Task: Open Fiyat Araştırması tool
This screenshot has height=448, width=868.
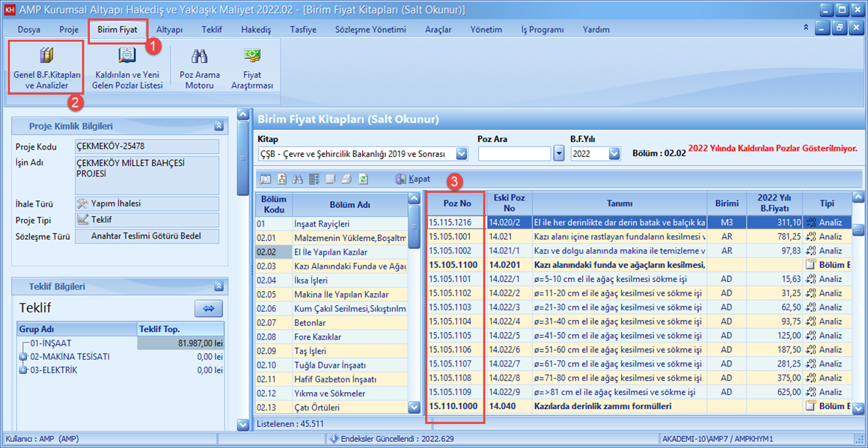Action: click(252, 69)
